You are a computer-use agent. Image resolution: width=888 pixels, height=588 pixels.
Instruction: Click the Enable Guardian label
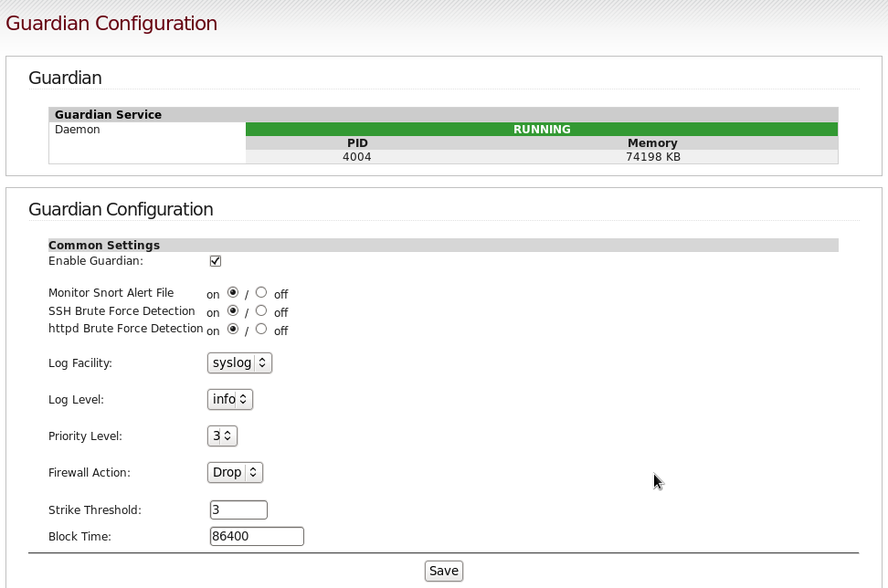click(96, 261)
